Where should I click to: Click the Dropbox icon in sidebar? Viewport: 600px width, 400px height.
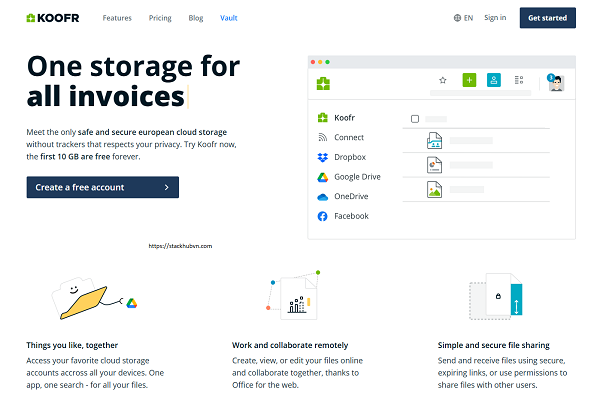(323, 157)
